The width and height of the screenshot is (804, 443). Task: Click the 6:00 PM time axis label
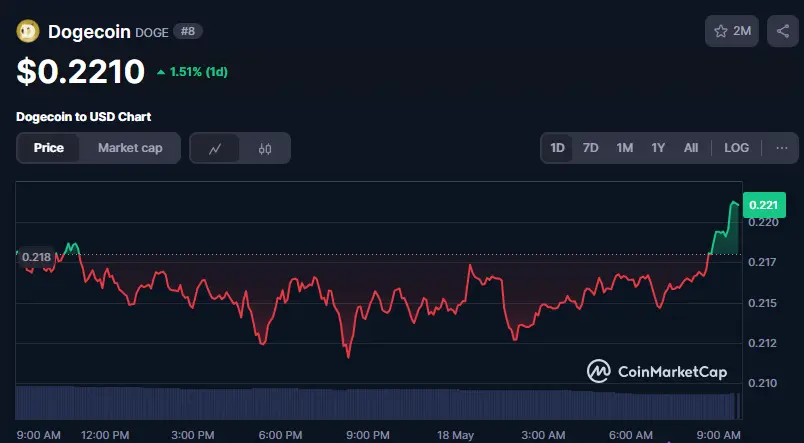280,435
